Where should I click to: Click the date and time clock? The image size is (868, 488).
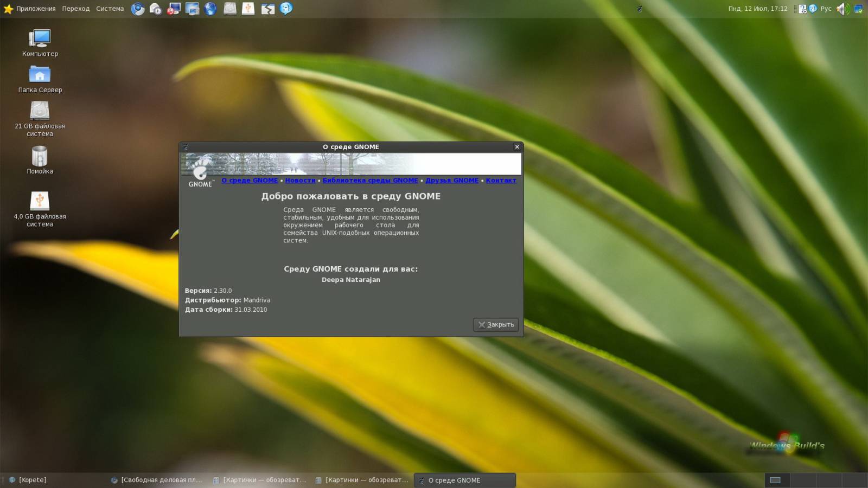(758, 9)
